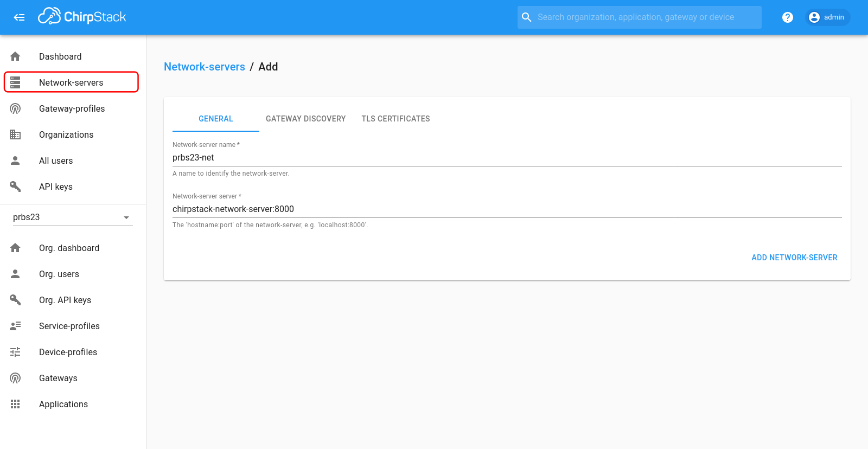The image size is (868, 449).
Task: Click the Gateways antenna icon
Action: click(x=15, y=378)
